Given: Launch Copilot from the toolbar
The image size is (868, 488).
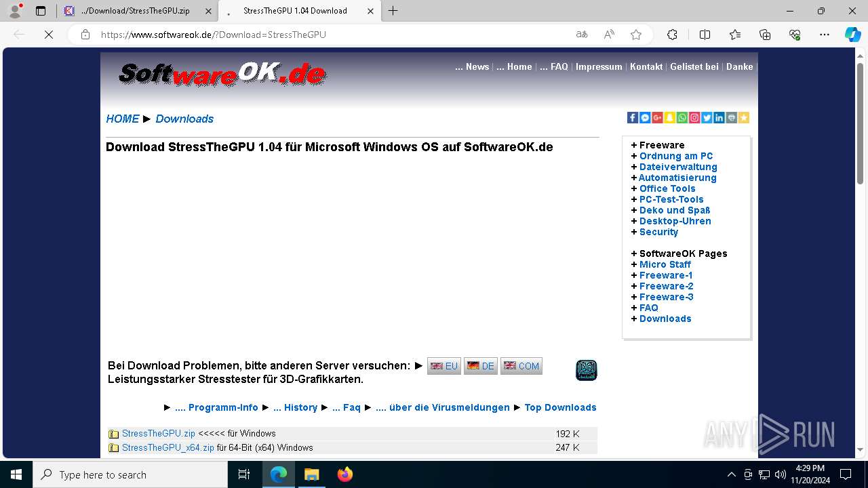Looking at the screenshot, I should point(852,35).
